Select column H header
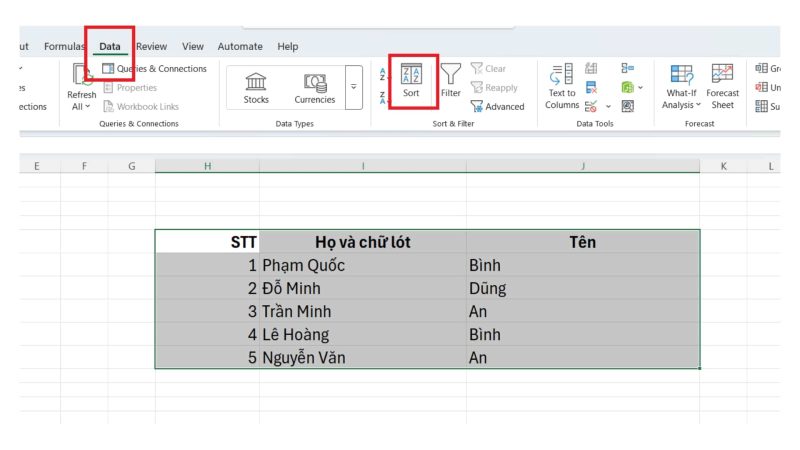The width and height of the screenshot is (800, 450). pos(208,166)
